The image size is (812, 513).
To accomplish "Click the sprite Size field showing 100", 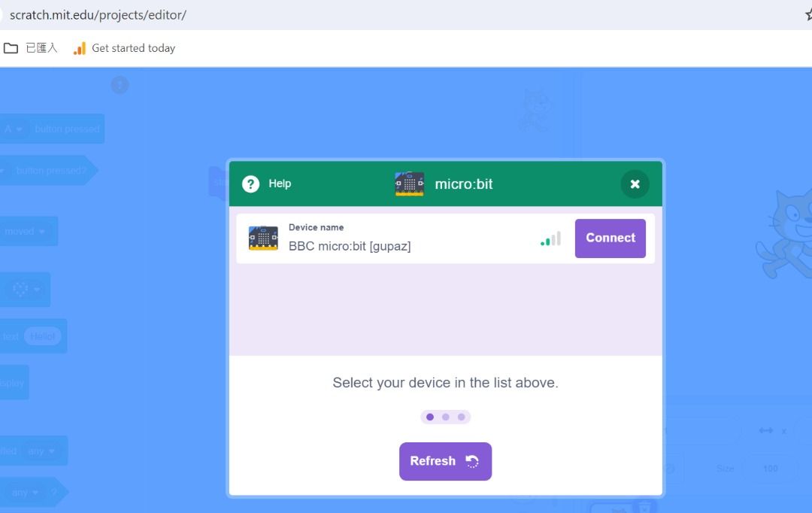I will pyautogui.click(x=770, y=469).
